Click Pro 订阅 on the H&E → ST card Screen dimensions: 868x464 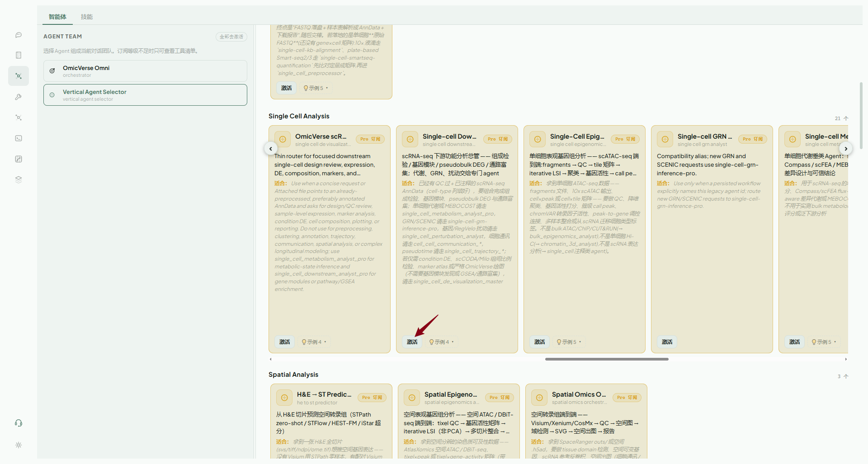pyautogui.click(x=372, y=398)
